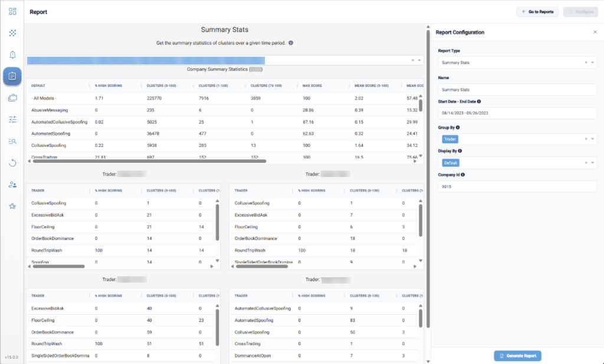Open the star favorites icon in sidebar
The height and width of the screenshot is (364, 604).
12,206
